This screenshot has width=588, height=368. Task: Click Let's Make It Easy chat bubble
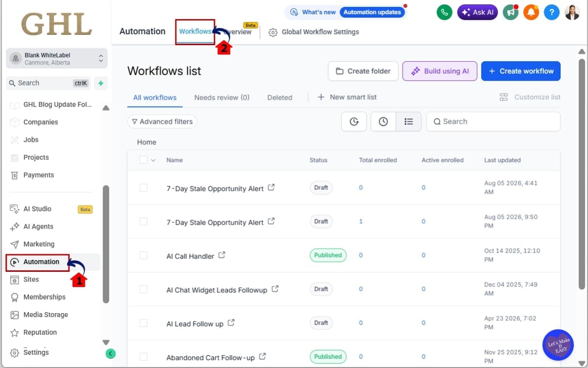558,345
